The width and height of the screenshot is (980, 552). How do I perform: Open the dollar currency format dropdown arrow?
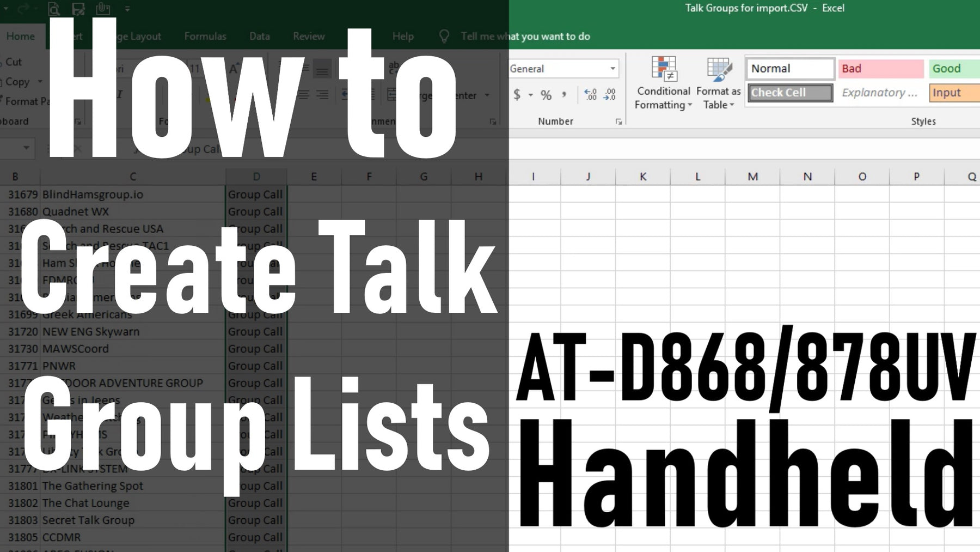tap(530, 95)
